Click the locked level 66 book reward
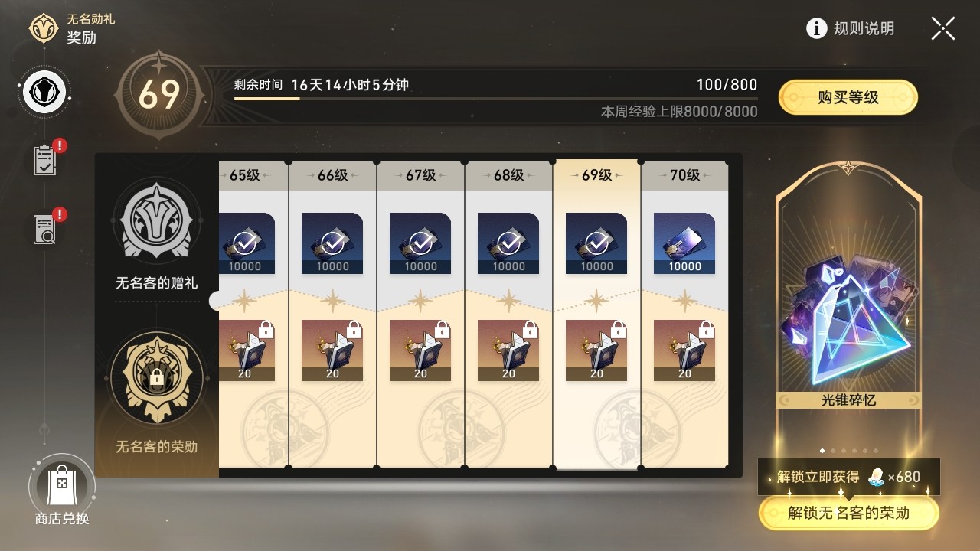 click(x=332, y=350)
